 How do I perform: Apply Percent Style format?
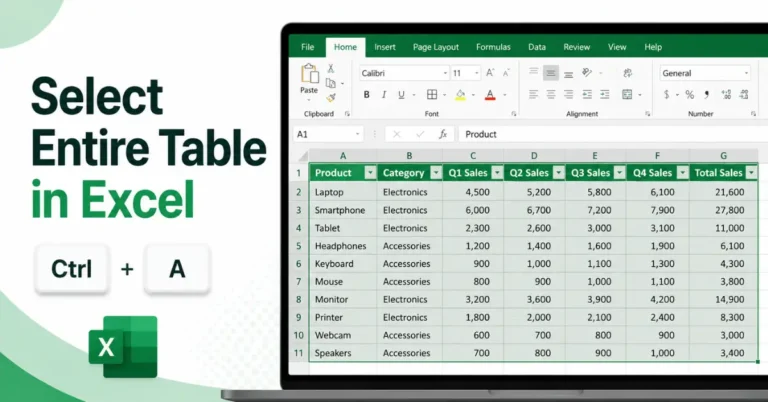(x=690, y=95)
